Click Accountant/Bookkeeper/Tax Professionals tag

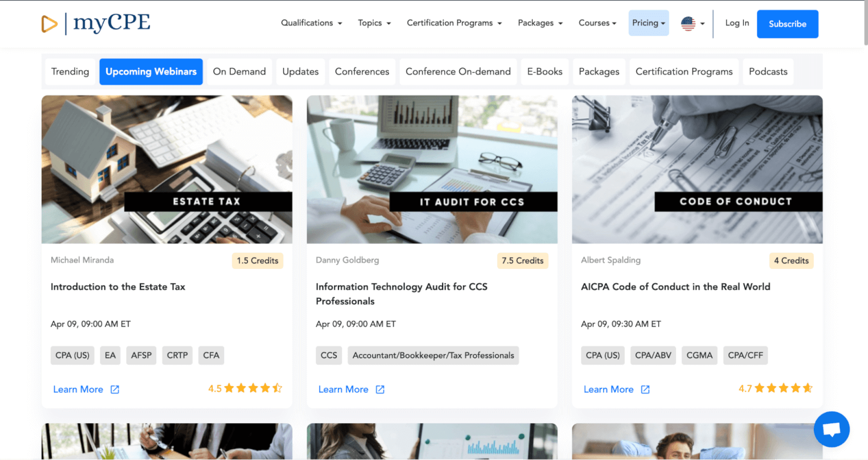click(x=433, y=355)
